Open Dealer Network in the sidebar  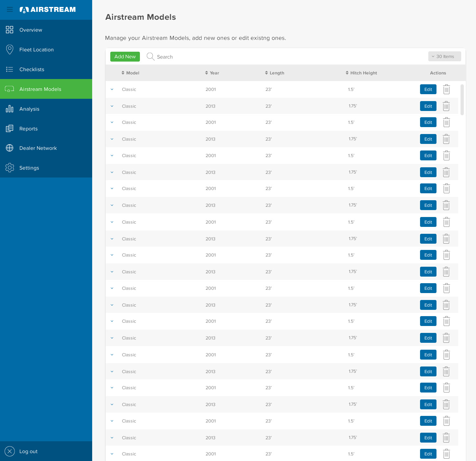pos(46,148)
